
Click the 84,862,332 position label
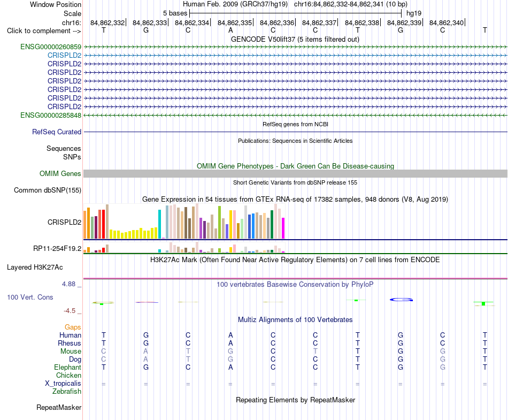[x=107, y=22]
